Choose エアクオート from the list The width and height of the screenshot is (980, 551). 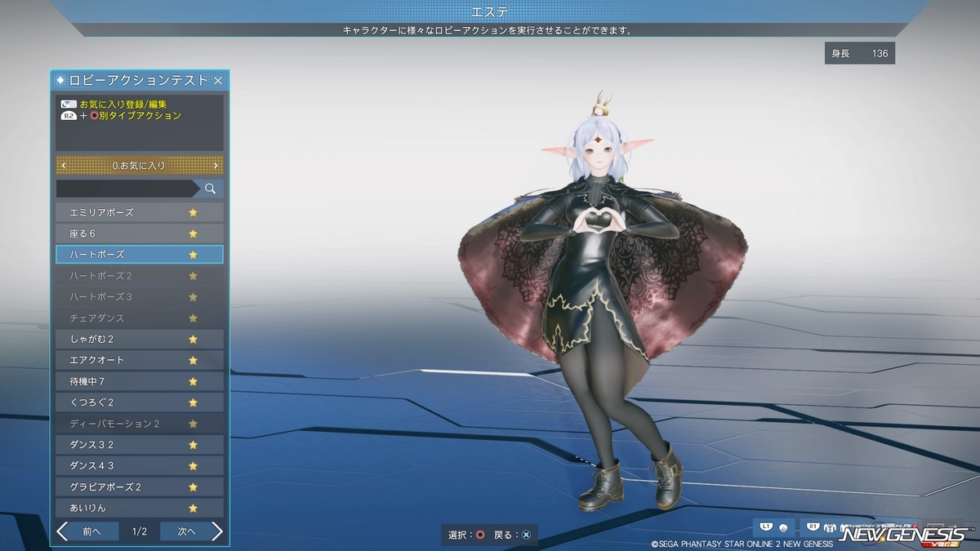(139, 360)
